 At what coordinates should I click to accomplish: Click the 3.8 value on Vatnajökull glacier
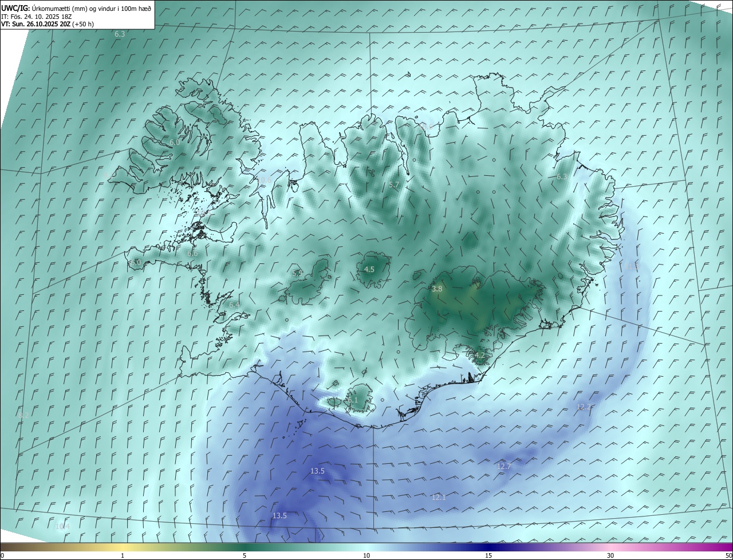click(437, 289)
